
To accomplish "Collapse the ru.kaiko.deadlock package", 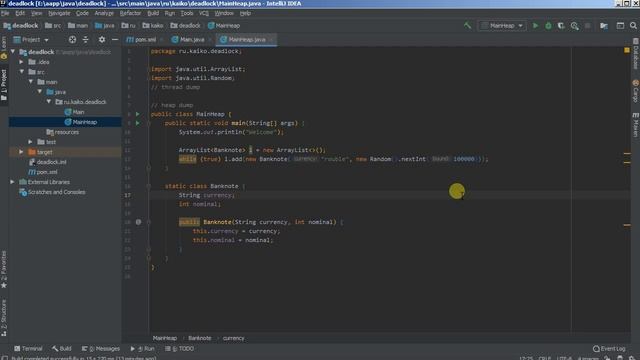I will point(49,102).
